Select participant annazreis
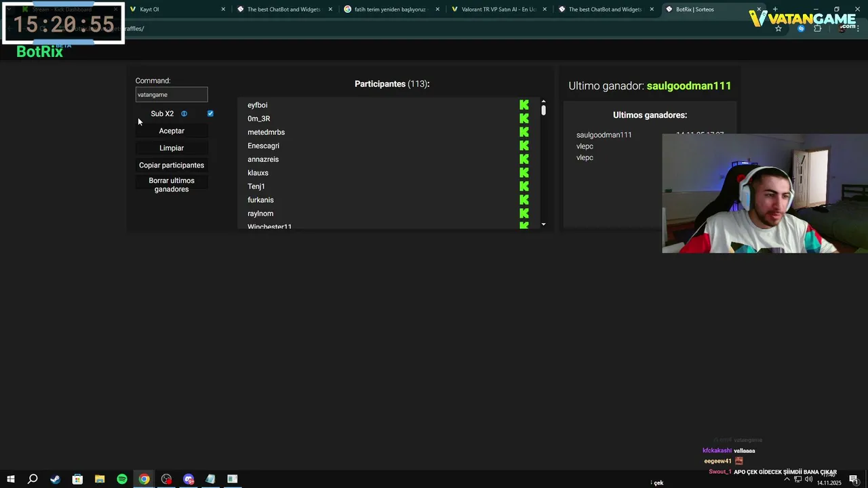This screenshot has height=488, width=868. click(263, 159)
